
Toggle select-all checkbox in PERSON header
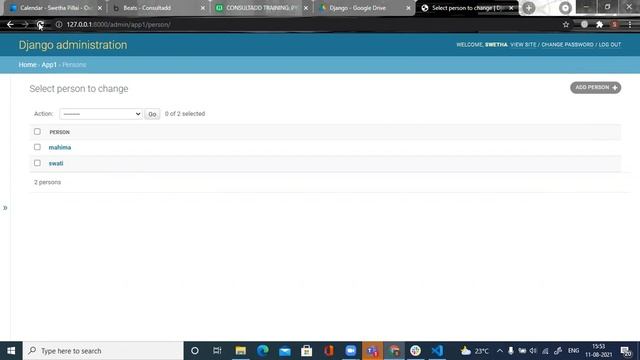coord(37,131)
